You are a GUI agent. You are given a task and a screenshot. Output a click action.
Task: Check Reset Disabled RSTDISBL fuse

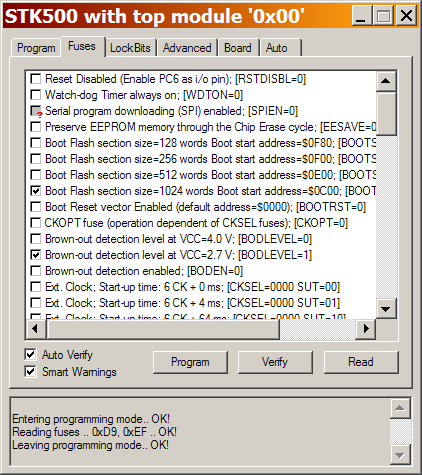click(x=35, y=79)
